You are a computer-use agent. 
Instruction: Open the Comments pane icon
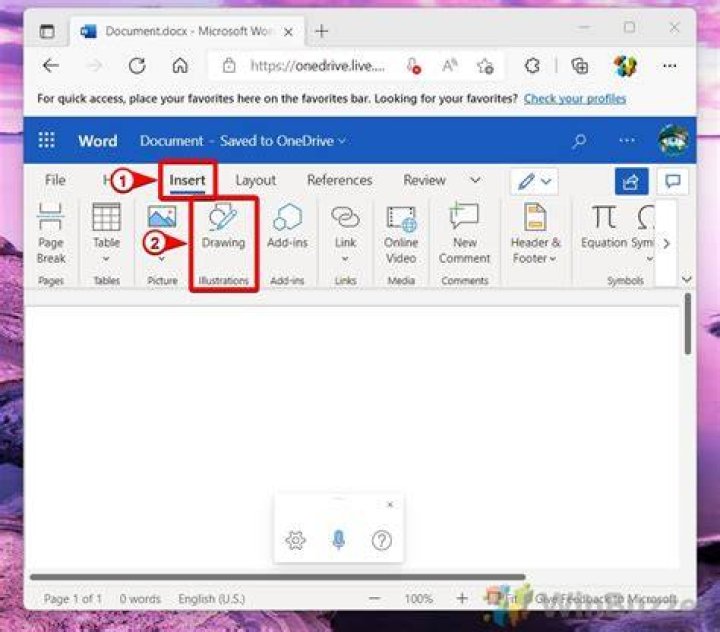coord(673,181)
